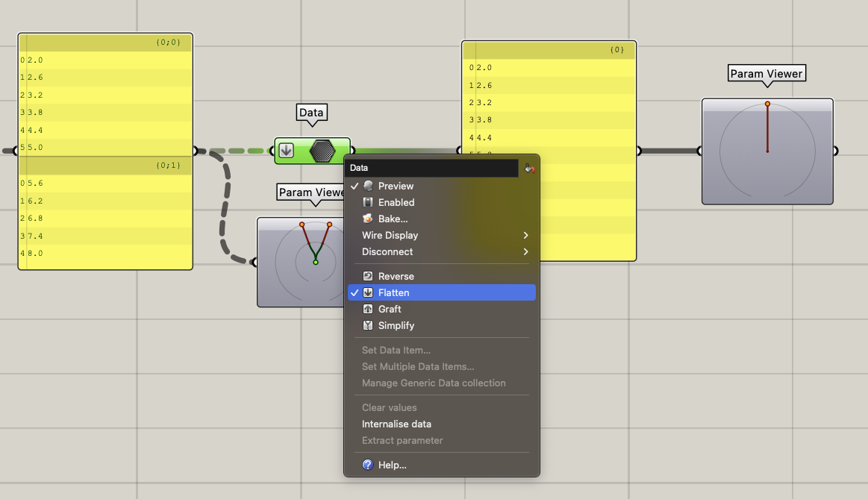Screen dimensions: 868x499
Task: Click the Data label tooltip above component
Action: tap(311, 113)
